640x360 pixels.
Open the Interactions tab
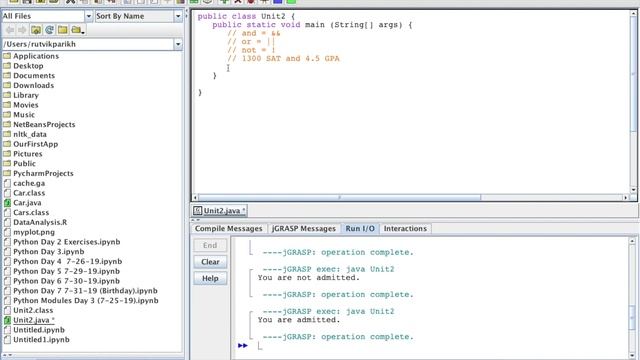tap(405, 229)
